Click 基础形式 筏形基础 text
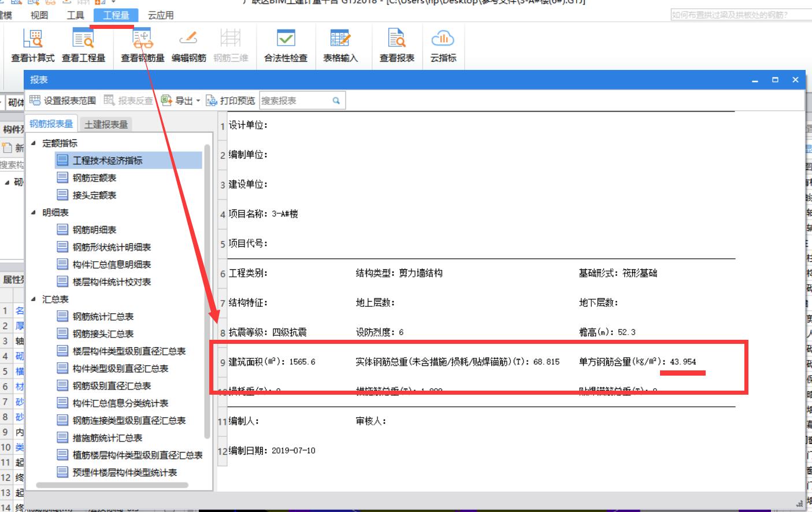 pyautogui.click(x=618, y=273)
